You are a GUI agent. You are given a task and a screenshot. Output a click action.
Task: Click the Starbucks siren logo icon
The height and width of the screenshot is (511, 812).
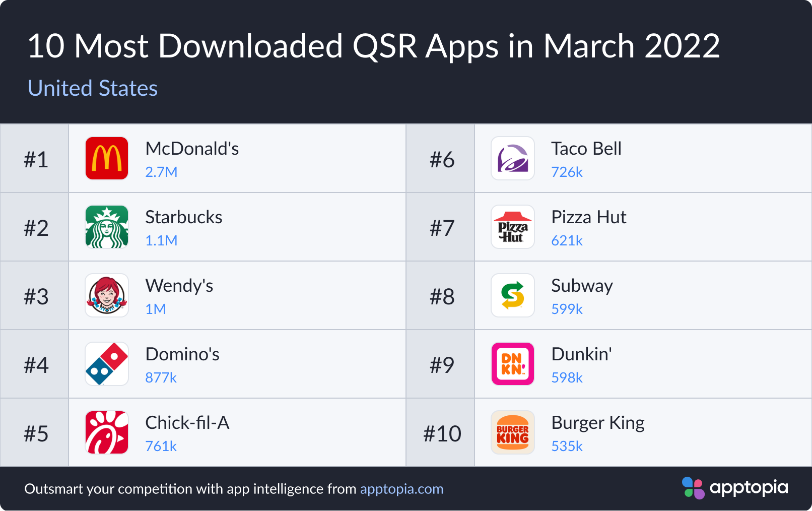tap(107, 227)
